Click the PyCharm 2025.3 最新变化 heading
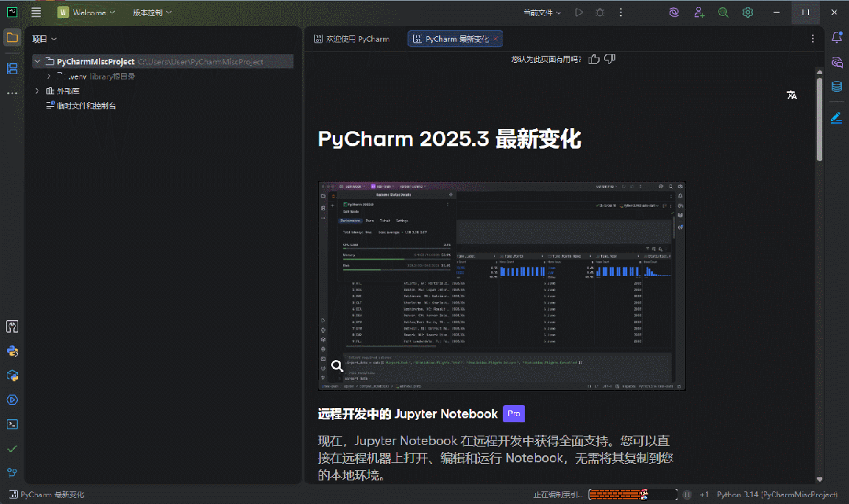849x504 pixels. 449,139
